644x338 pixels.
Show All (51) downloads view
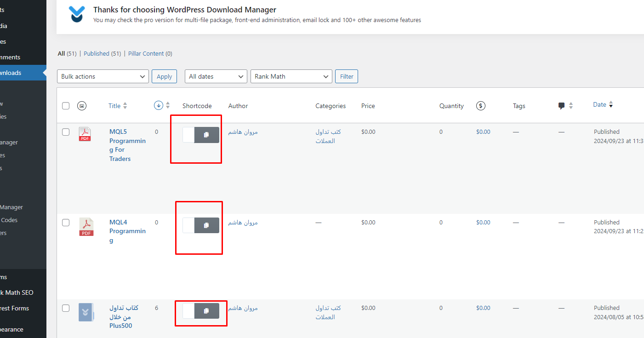coord(67,54)
